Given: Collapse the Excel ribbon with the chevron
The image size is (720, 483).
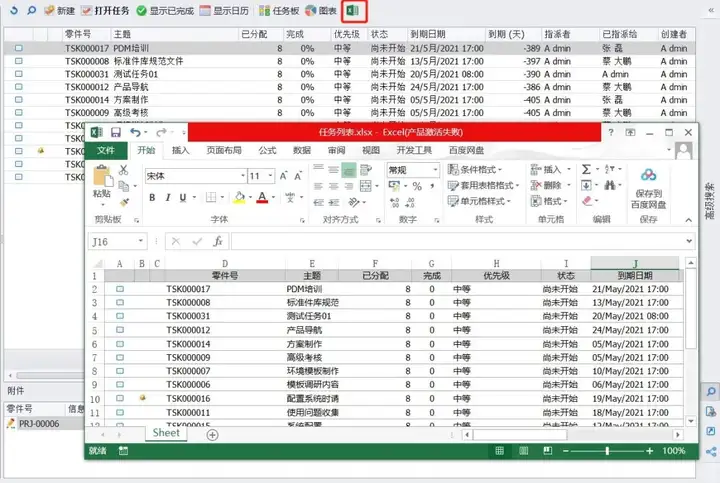Looking at the screenshot, I should click(688, 220).
